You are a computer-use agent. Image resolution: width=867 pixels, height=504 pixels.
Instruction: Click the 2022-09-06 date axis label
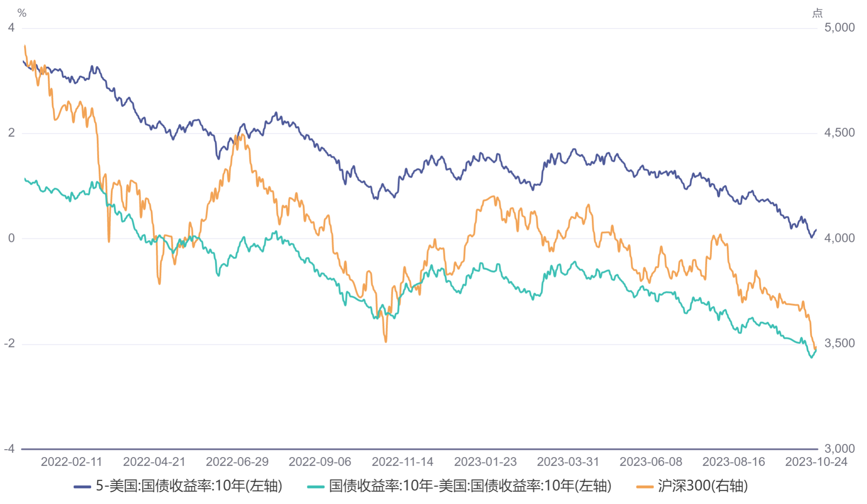pos(320,462)
